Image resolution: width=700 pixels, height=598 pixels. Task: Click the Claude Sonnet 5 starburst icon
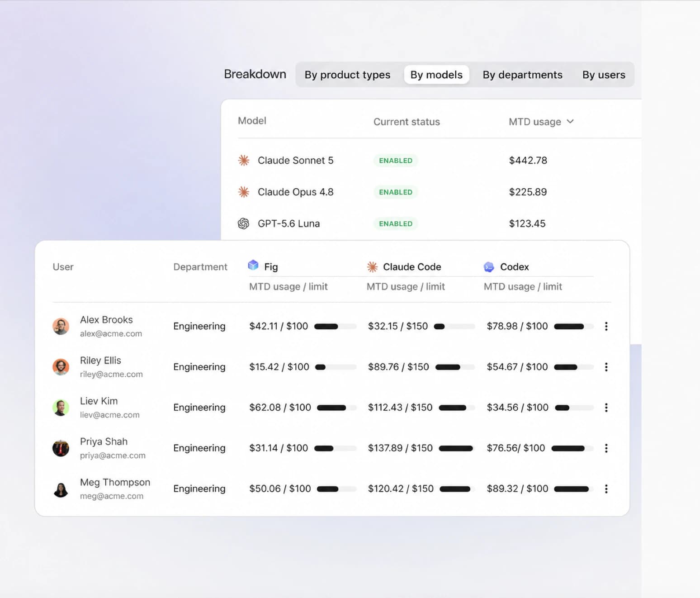click(244, 160)
